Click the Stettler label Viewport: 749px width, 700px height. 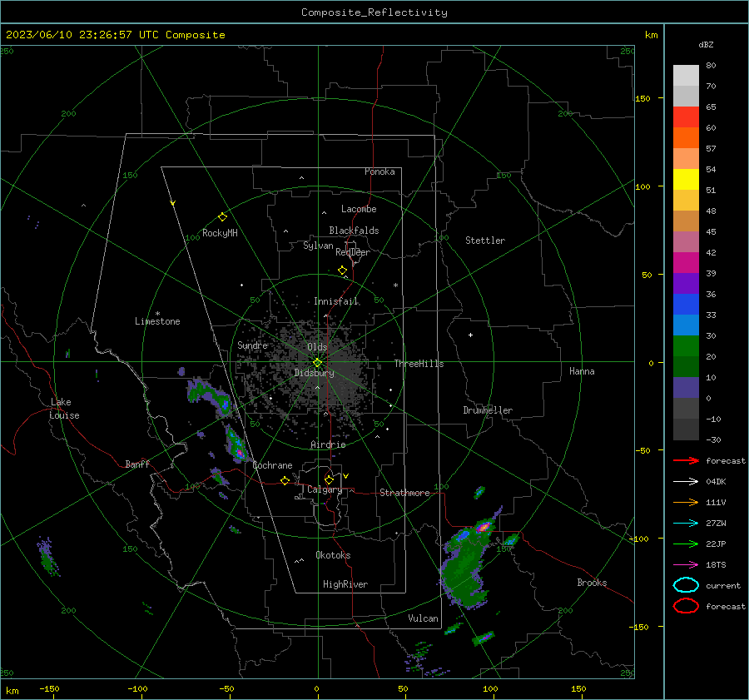[x=485, y=241]
